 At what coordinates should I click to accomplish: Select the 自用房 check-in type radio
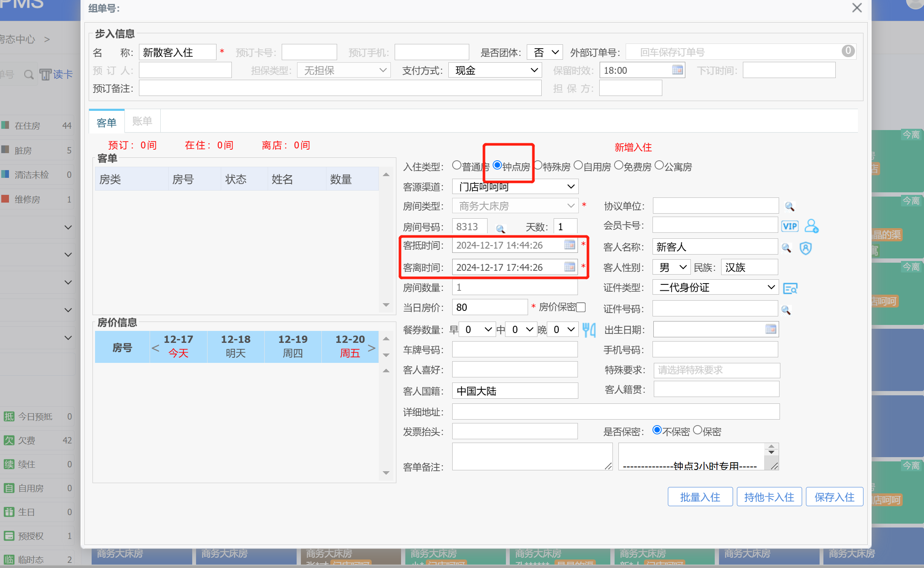[x=578, y=165]
